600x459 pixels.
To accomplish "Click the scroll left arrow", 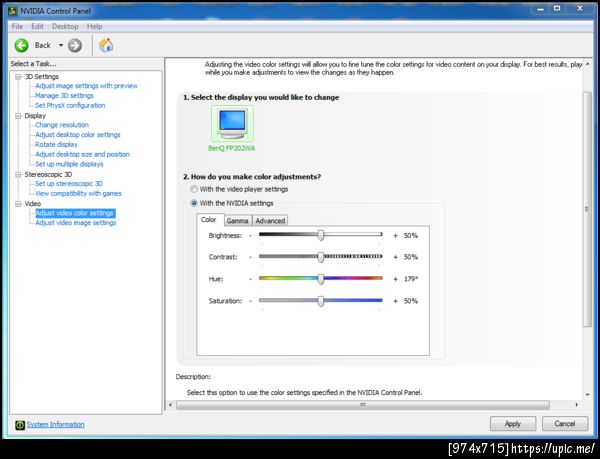I will (x=170, y=405).
